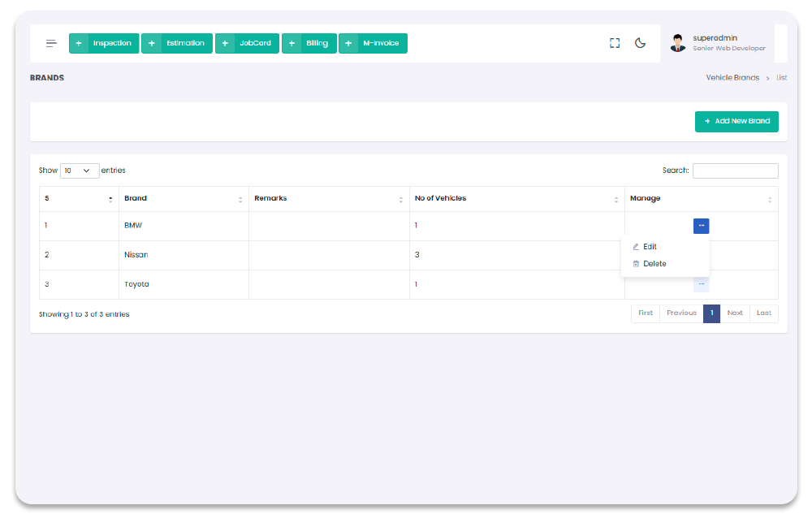Choose Delete from the context menu
Screen dimensions: 812x514
[x=654, y=264]
